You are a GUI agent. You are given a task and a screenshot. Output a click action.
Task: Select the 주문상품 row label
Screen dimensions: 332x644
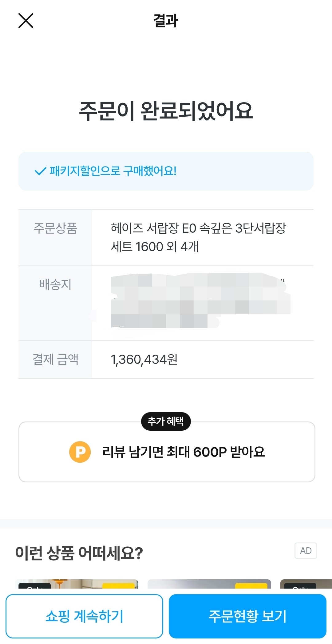tap(55, 228)
